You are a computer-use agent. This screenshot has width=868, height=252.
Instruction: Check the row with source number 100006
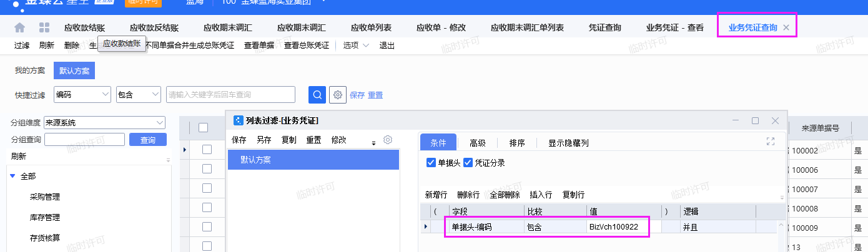click(207, 169)
